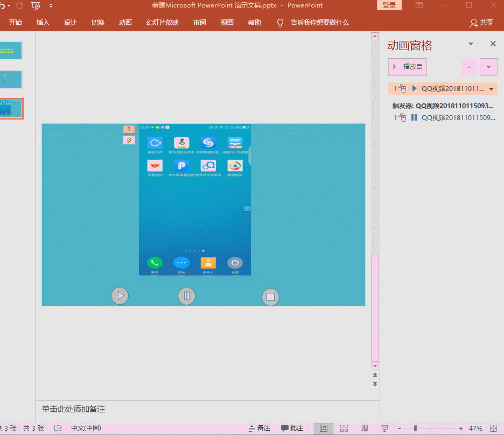Click the Play button below the video
504x435 pixels.
120,296
